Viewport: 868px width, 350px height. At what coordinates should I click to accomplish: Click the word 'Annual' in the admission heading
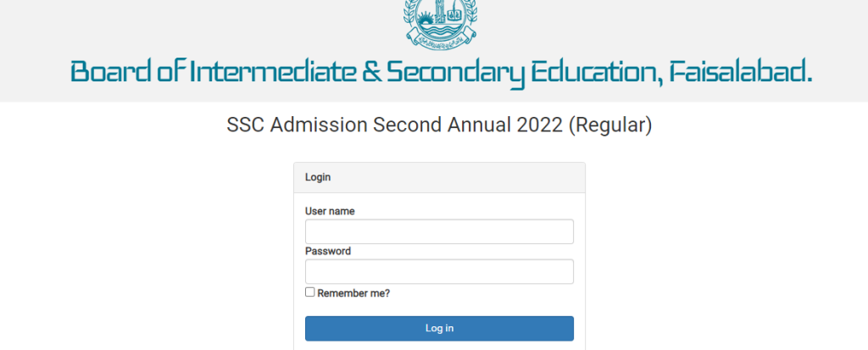476,125
